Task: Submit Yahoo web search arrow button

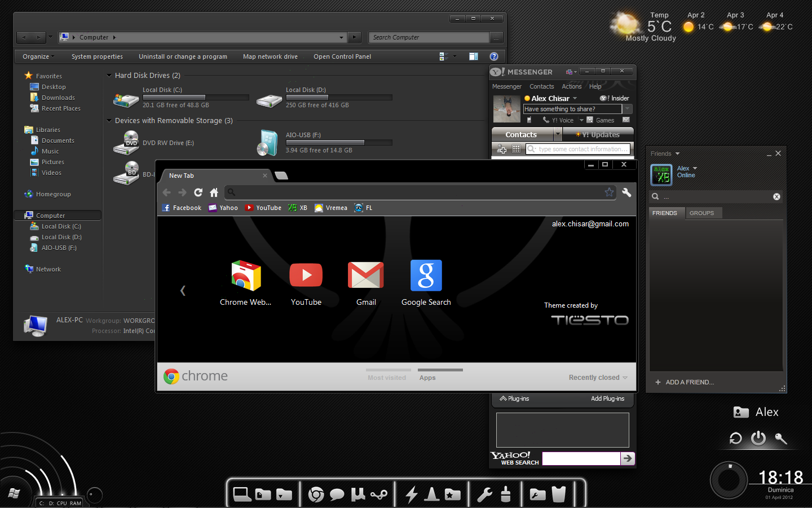Action: [628, 459]
